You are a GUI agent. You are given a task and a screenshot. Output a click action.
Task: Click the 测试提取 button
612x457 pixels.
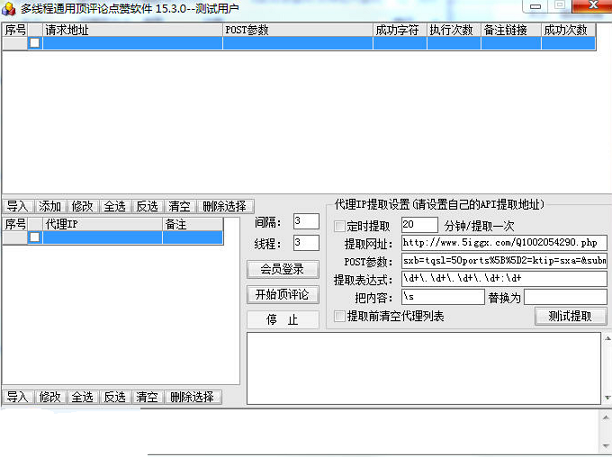571,316
